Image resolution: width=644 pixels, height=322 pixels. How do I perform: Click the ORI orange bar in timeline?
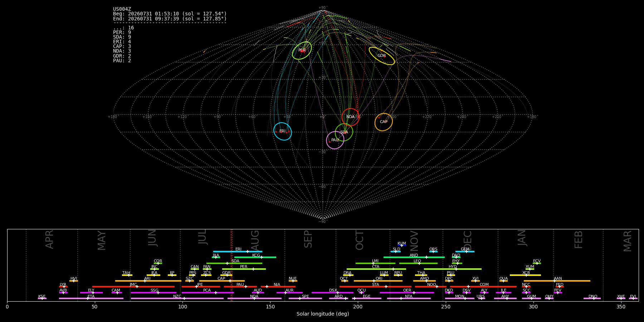tap(378, 281)
